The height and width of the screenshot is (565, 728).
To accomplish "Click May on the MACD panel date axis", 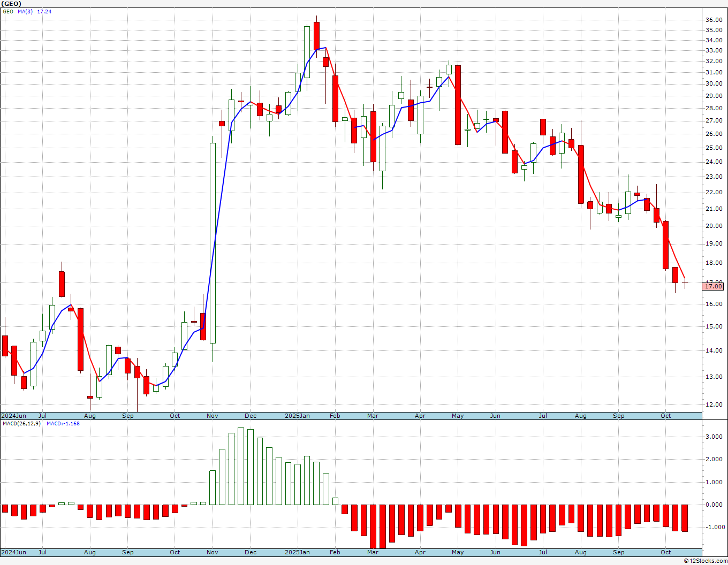I will coord(458,552).
